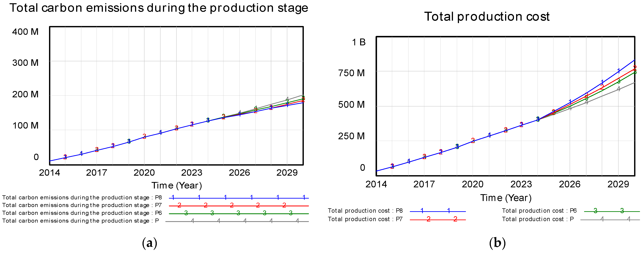Click the '250 M' label on chart (b)
Viewport: 644px width, 253px height.
(351, 136)
